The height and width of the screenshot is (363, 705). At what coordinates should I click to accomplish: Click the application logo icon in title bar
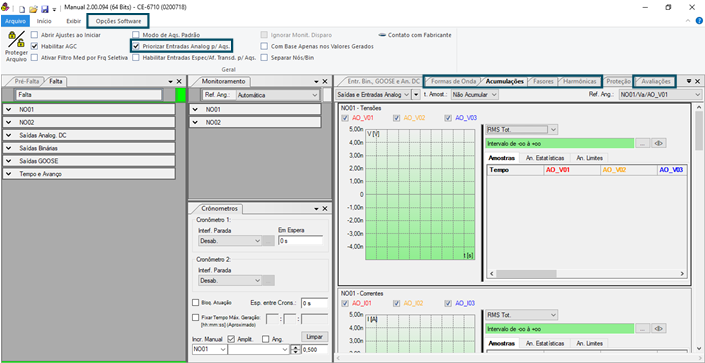pyautogui.click(x=5, y=8)
